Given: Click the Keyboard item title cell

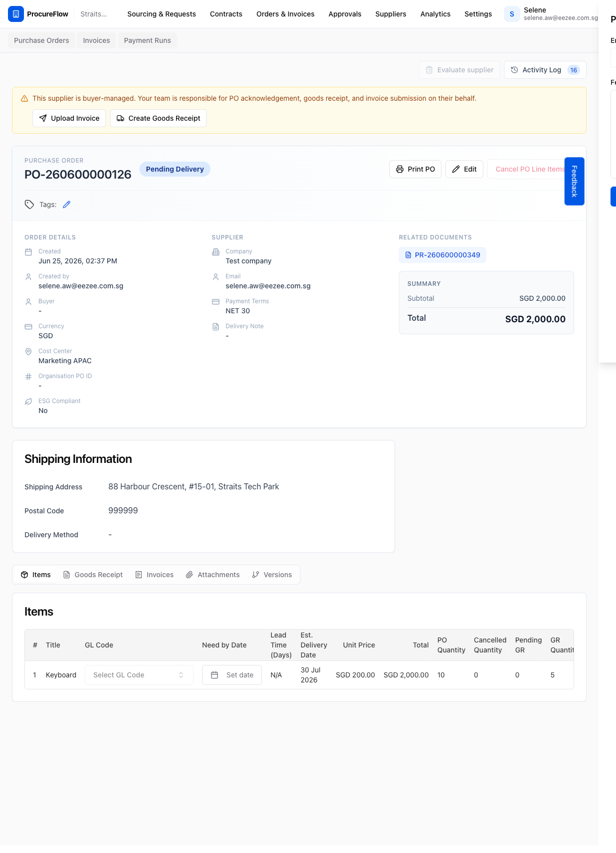Looking at the screenshot, I should (x=61, y=675).
